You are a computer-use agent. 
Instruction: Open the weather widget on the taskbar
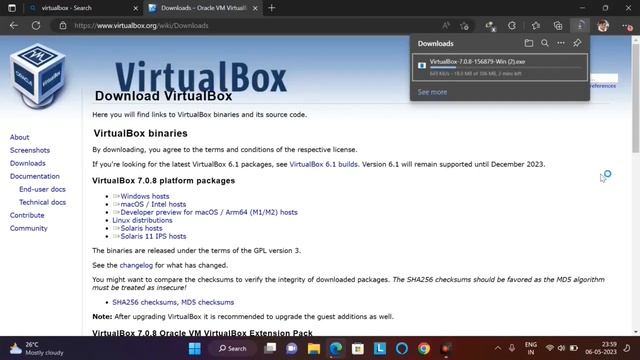37,349
